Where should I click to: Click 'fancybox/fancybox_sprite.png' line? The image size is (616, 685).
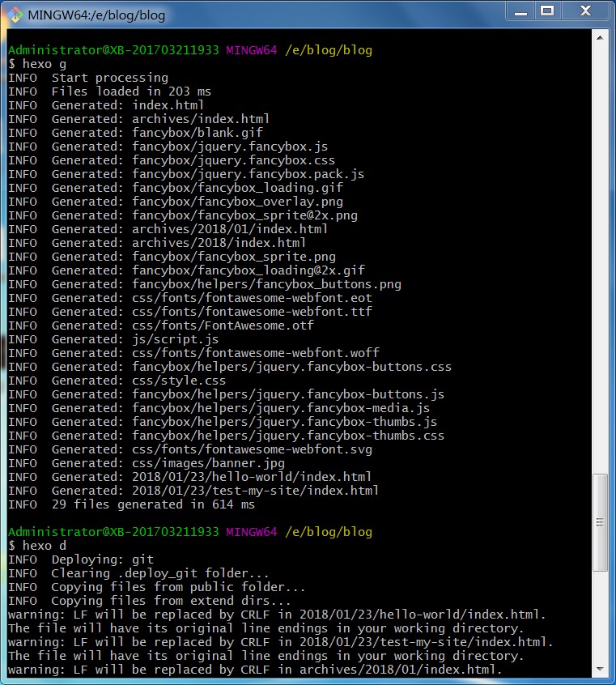click(x=172, y=257)
